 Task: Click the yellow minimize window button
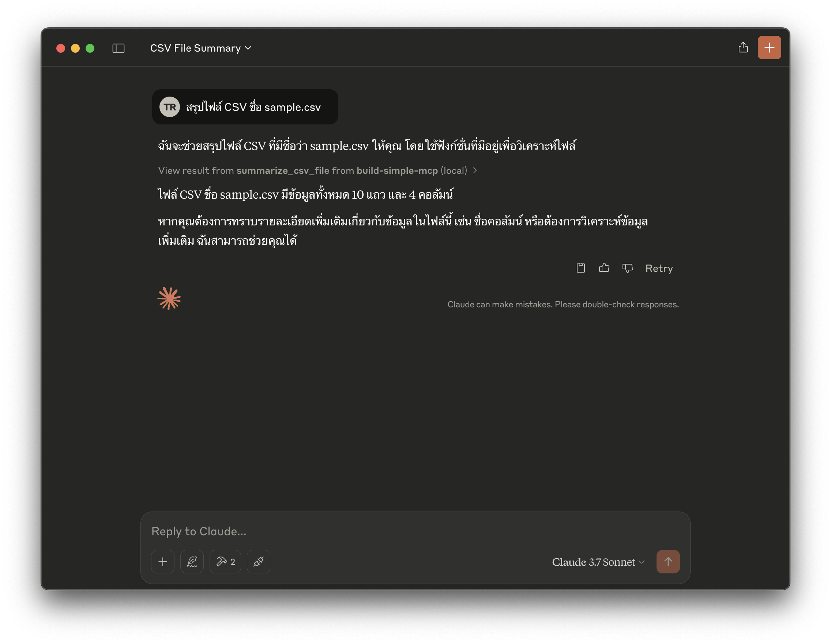75,48
